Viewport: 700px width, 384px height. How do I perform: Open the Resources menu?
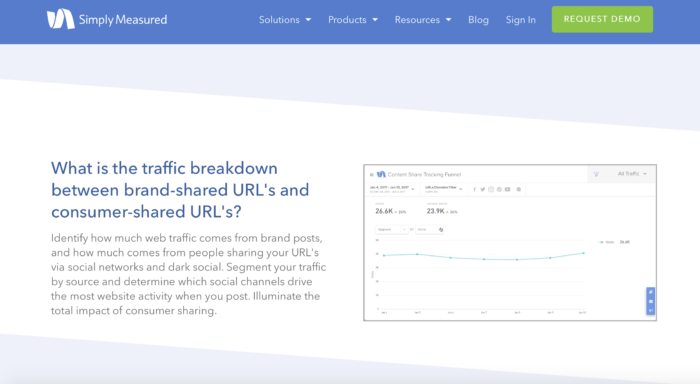pyautogui.click(x=423, y=20)
